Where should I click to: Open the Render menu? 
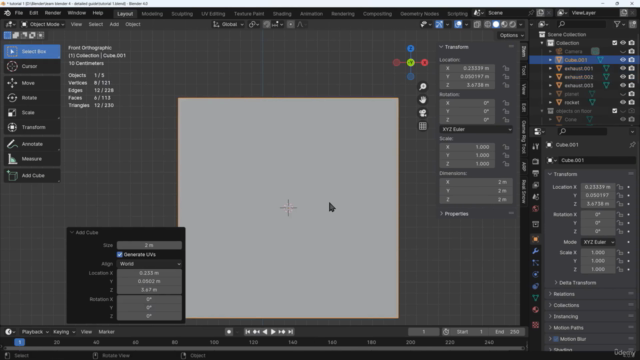click(53, 13)
